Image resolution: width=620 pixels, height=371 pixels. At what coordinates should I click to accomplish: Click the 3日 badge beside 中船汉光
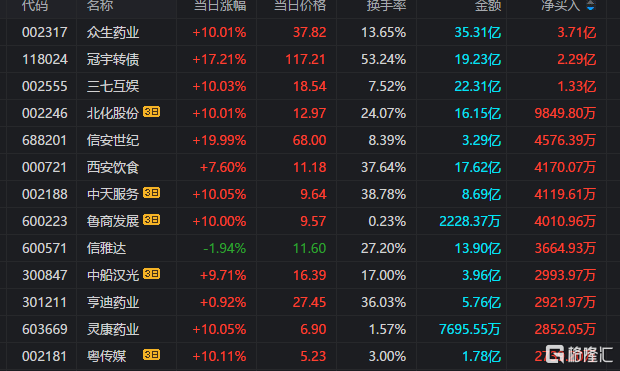coord(151,274)
